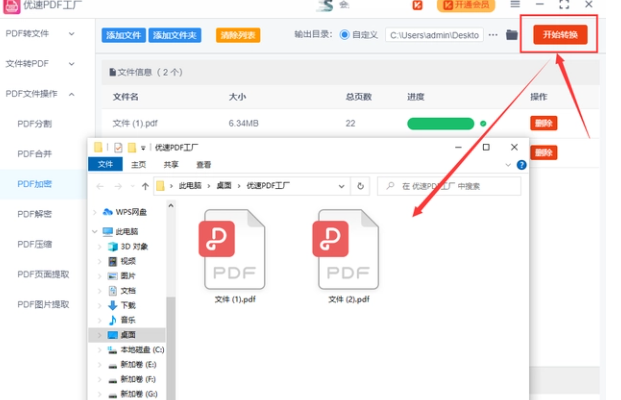Click 添加文件 button
This screenshot has height=400, width=621.
pos(124,35)
